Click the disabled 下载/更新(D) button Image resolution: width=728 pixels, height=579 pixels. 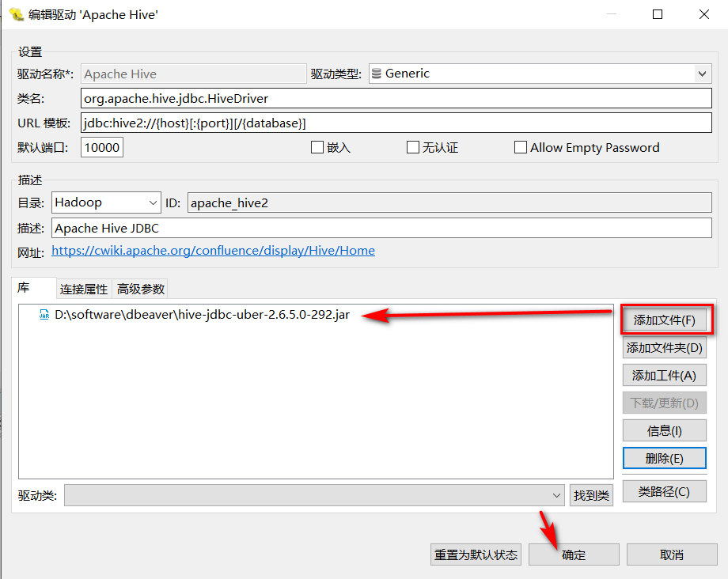pyautogui.click(x=665, y=403)
